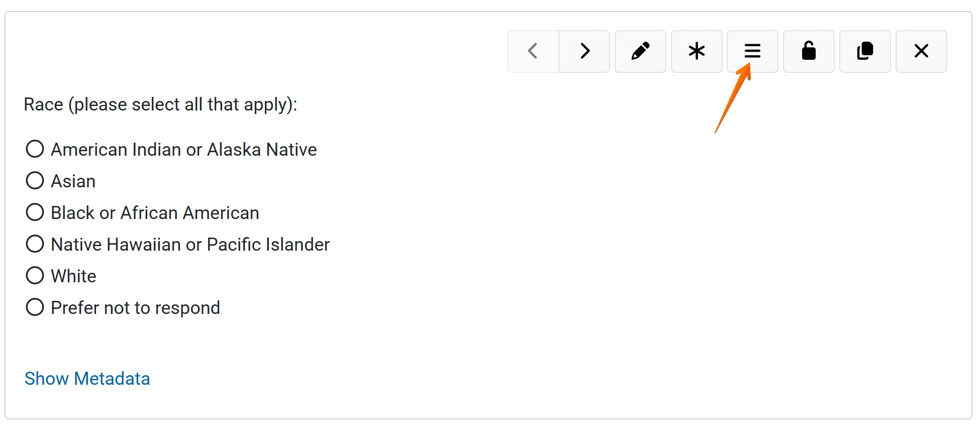Screen dimensions: 980x432
Task: Open the three-line hamburger menu icon
Action: 752,51
